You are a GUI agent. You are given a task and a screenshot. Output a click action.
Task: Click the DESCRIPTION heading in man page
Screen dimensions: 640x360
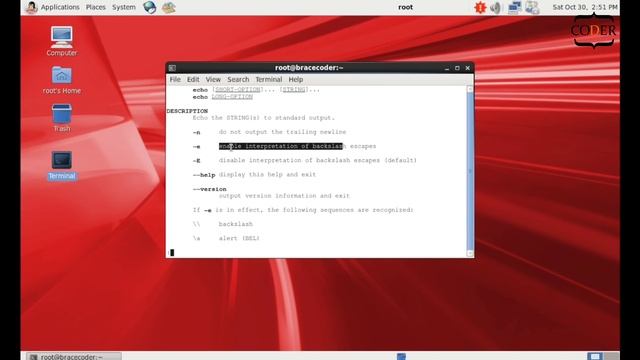187,111
